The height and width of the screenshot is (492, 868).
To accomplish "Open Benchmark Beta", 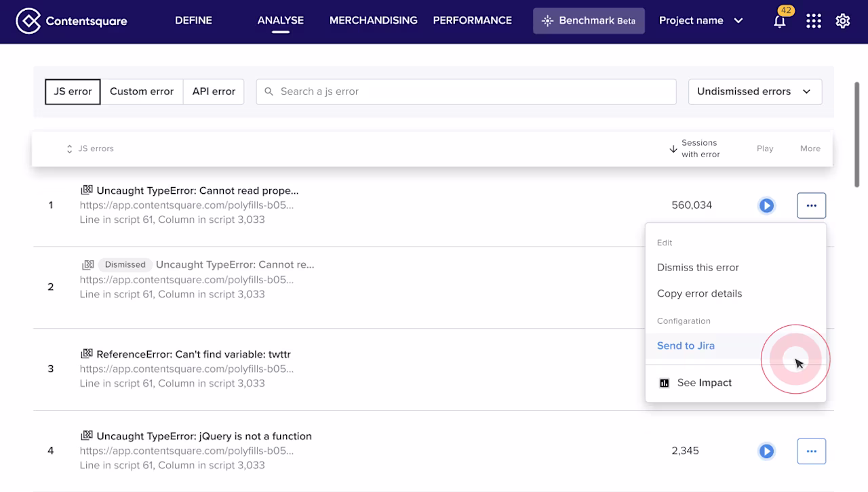I will pos(589,21).
